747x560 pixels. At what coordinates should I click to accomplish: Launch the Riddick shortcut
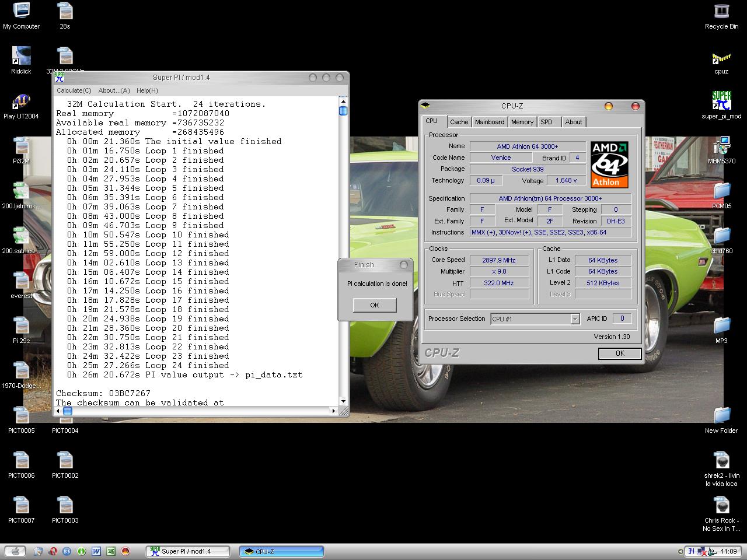point(21,61)
